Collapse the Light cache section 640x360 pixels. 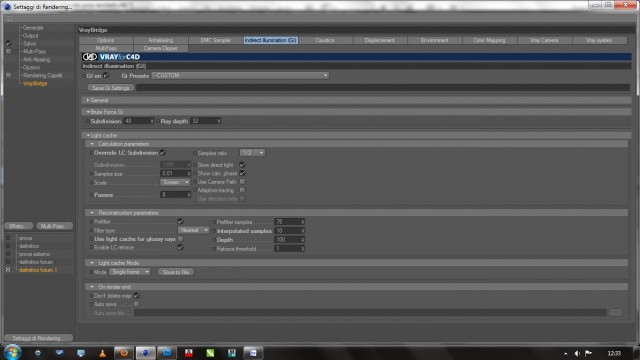pos(88,136)
